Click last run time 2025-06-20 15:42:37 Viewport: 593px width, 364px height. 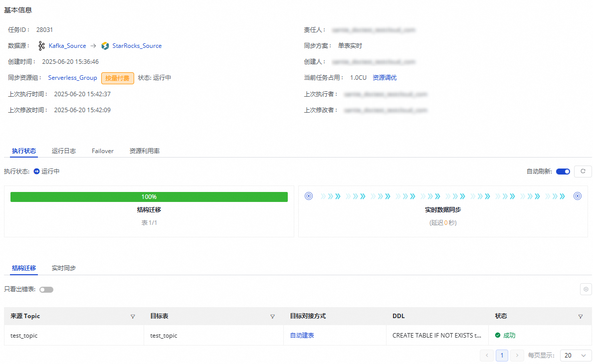(x=82, y=94)
